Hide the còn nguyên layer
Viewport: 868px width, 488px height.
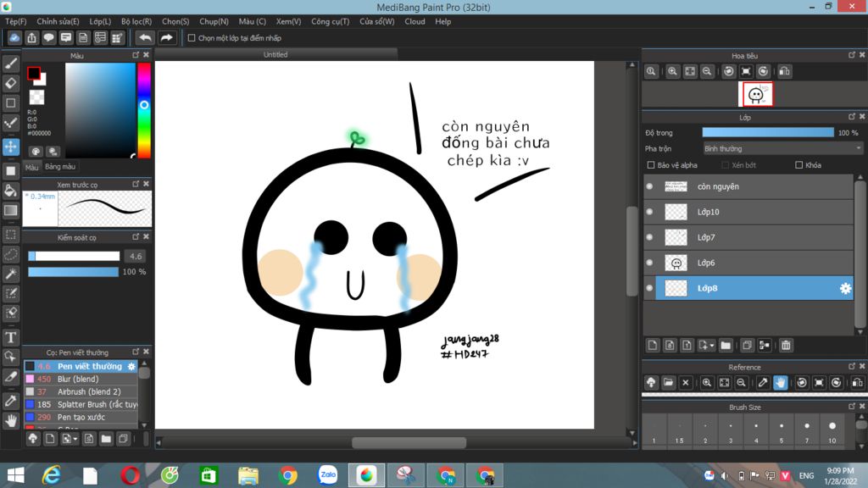(x=650, y=186)
